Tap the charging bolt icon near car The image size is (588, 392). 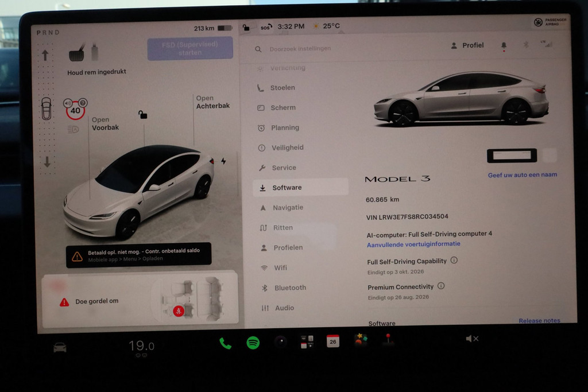[x=223, y=161]
